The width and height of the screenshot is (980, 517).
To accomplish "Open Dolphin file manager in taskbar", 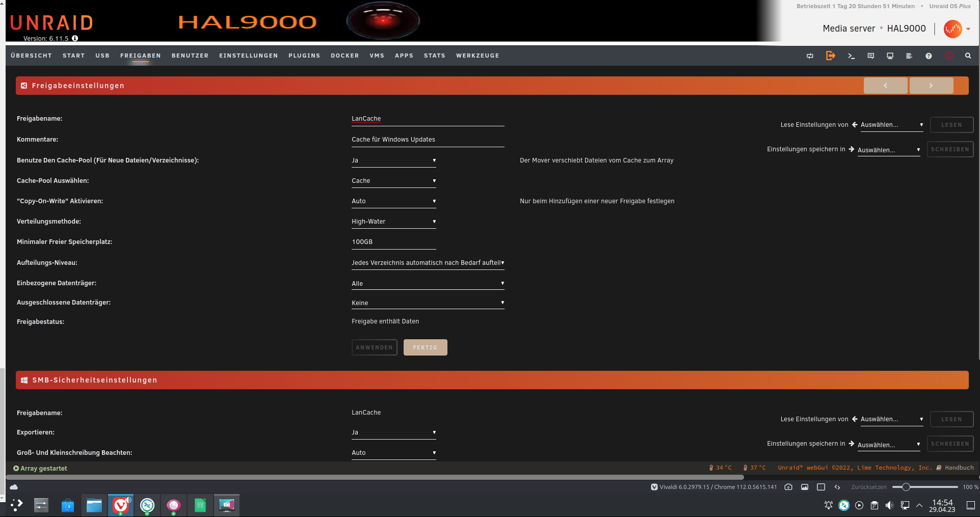I will pos(94,505).
